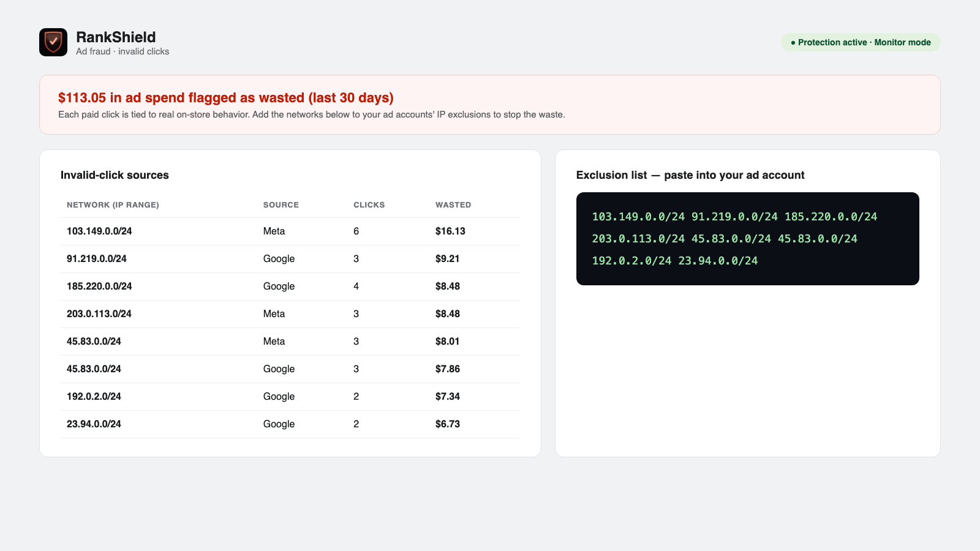
Task: Click the Meta source in 103.149.0.0/24 row
Action: pyautogui.click(x=274, y=231)
